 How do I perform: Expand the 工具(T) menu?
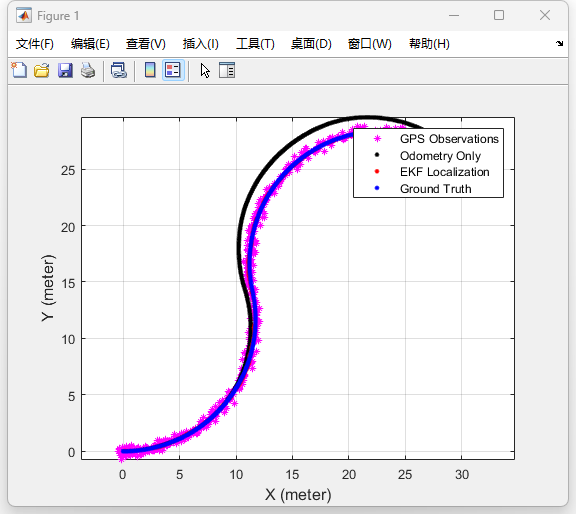pos(255,44)
